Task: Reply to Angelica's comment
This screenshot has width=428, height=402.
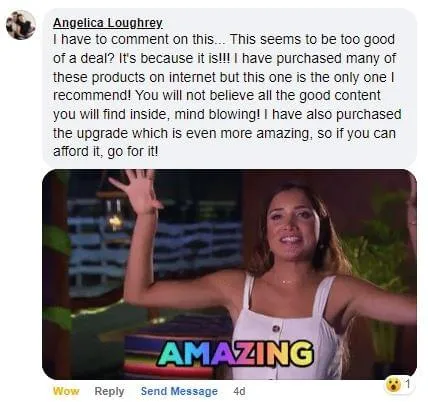Action: pos(109,391)
